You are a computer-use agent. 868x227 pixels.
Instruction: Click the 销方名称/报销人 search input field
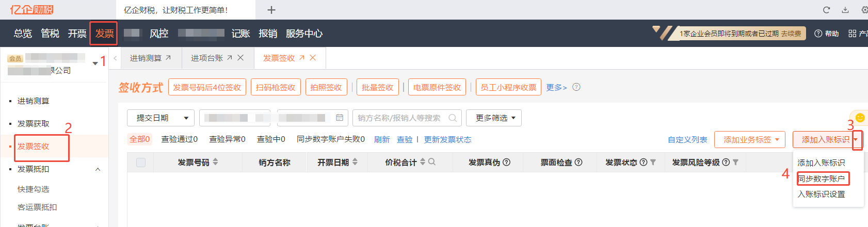(400, 118)
